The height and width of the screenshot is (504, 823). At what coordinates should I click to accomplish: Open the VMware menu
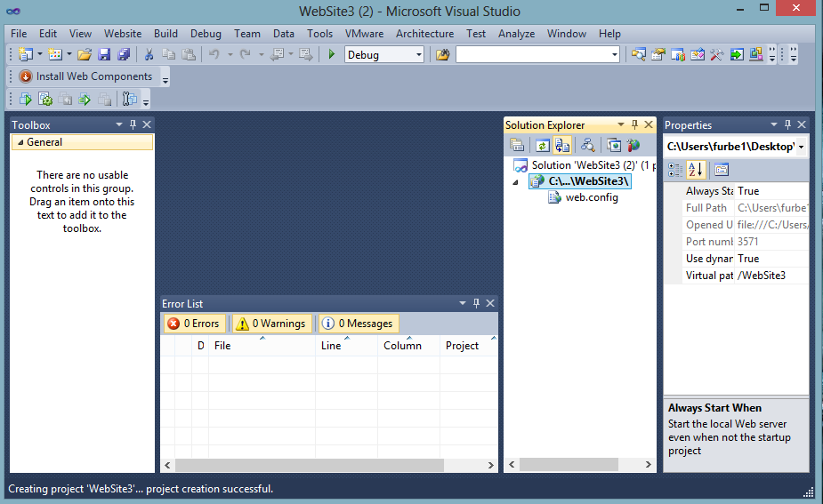click(364, 34)
